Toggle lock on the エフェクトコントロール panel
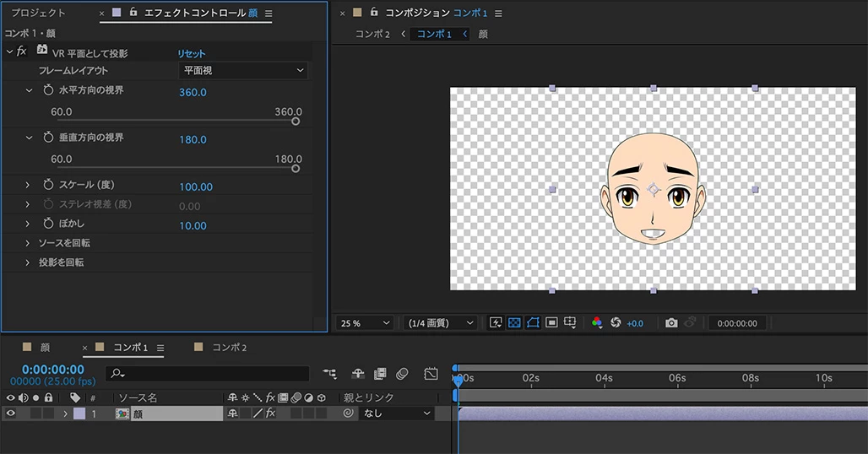 point(133,12)
